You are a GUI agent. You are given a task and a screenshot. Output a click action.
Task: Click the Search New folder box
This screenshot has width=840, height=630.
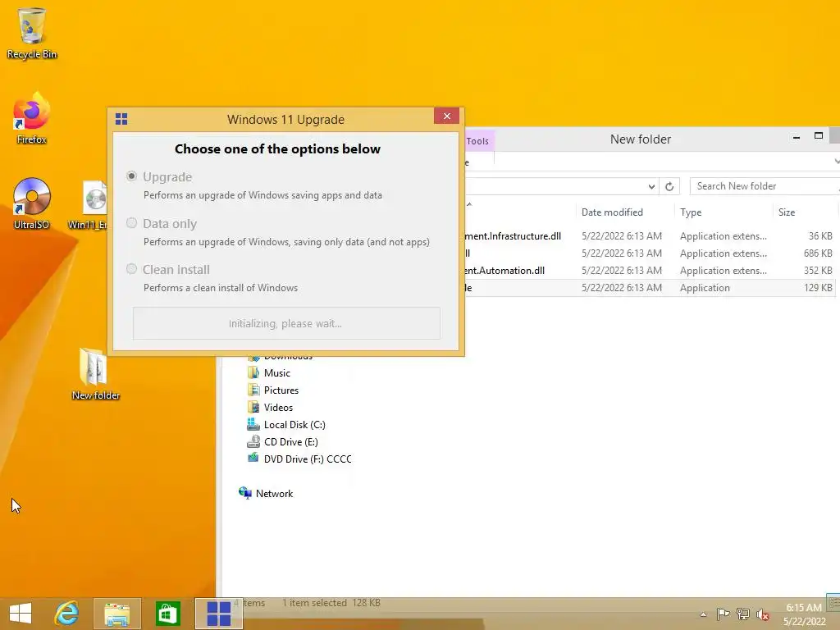click(x=764, y=186)
